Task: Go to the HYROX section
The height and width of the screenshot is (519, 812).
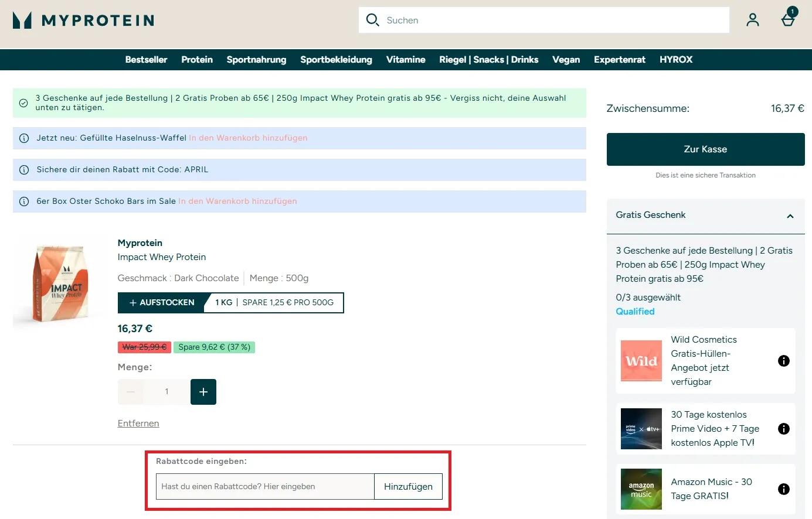Action: point(675,60)
